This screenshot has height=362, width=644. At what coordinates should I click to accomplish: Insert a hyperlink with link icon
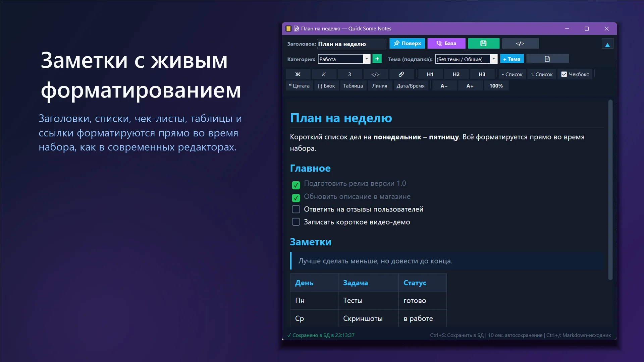pyautogui.click(x=401, y=74)
